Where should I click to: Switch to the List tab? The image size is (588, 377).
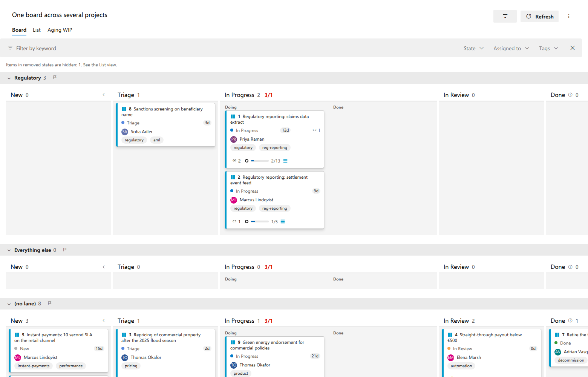(x=37, y=30)
